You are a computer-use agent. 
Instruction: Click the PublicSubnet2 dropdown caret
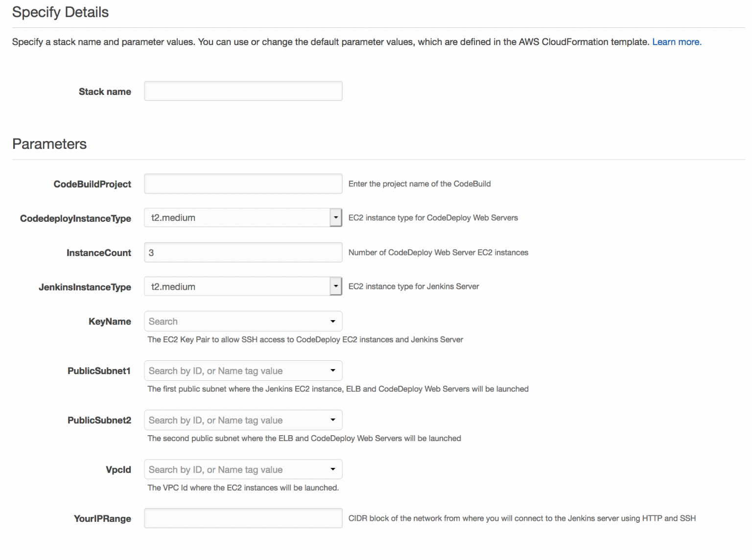click(333, 420)
